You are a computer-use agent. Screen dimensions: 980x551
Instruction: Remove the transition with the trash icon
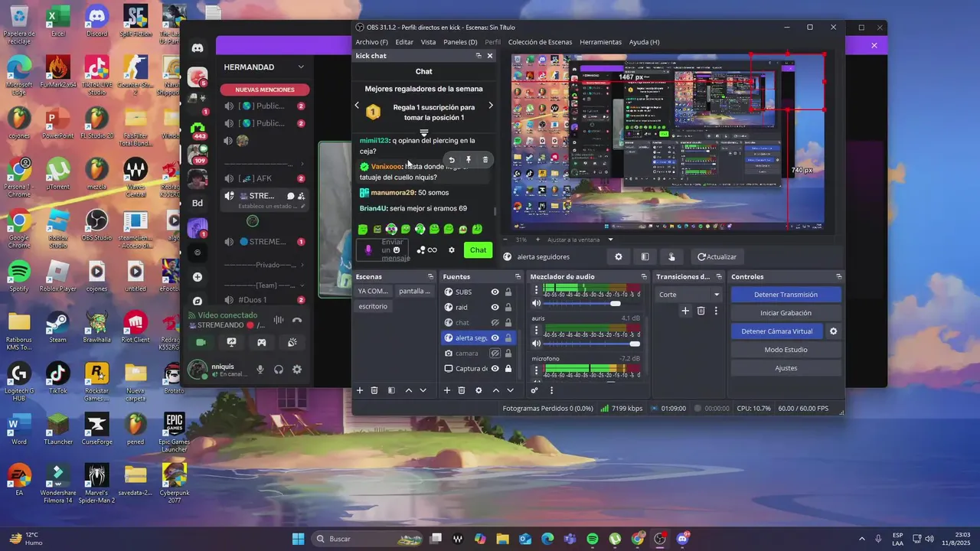(701, 311)
